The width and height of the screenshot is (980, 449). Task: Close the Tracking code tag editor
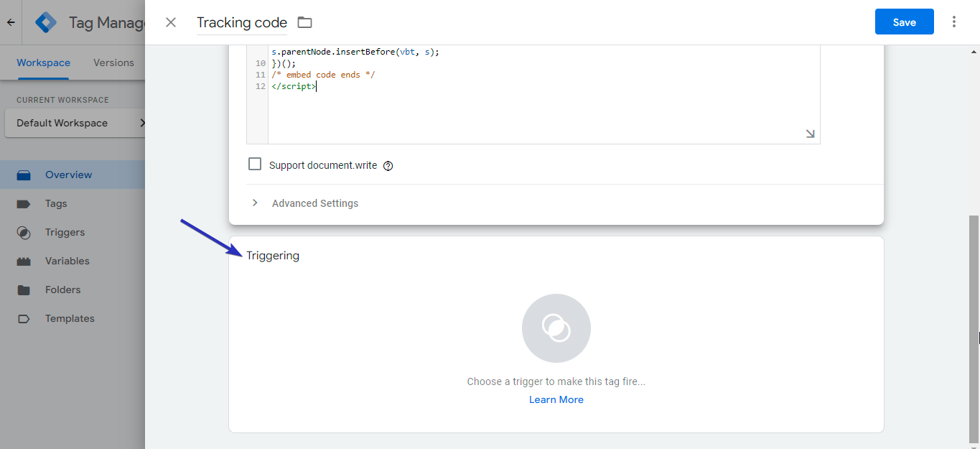point(171,22)
